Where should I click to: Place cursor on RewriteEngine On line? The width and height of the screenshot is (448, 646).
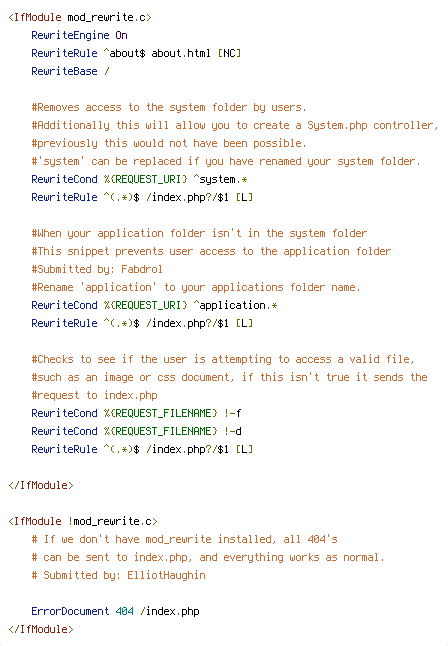tap(80, 35)
